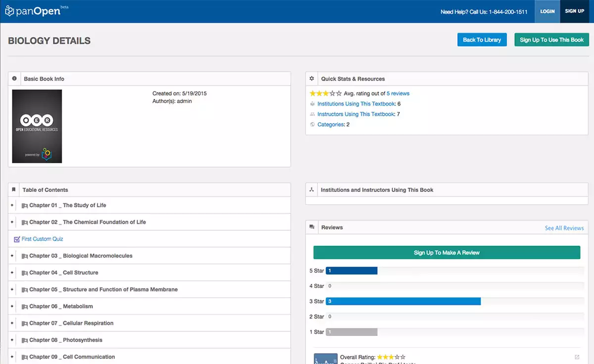Expand Chapter 07 Cellular Respiration

click(x=12, y=323)
